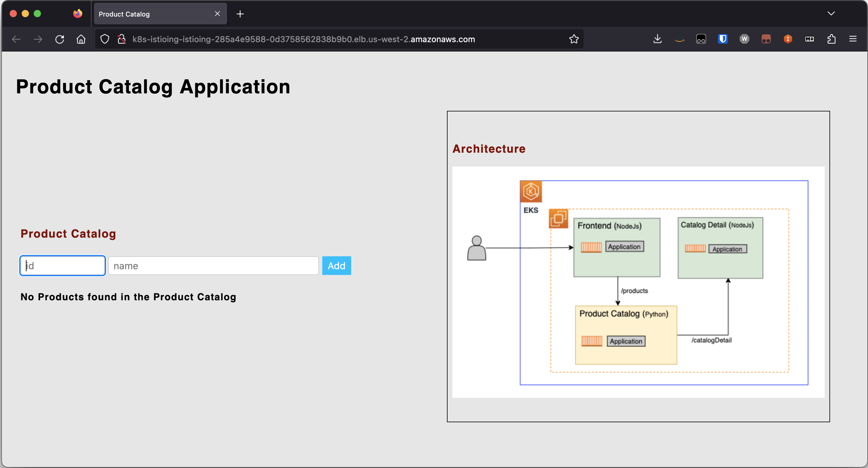Click the browser back navigation arrow

(16, 39)
